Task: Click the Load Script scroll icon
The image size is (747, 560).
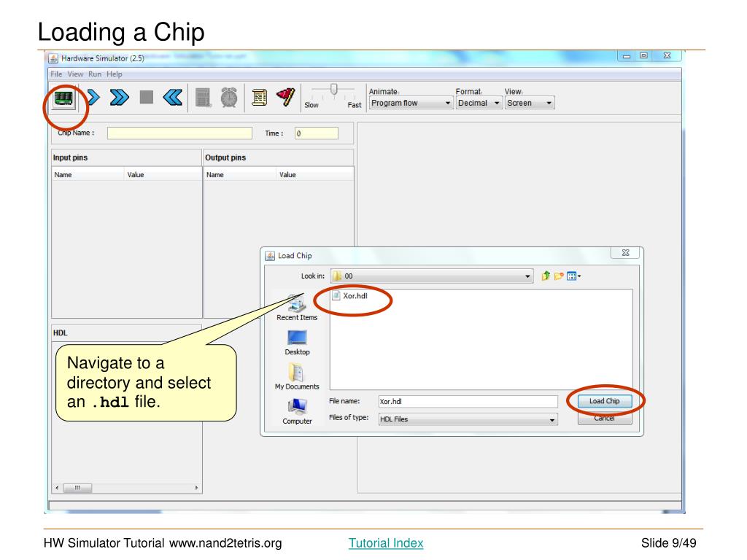Action: point(259,98)
